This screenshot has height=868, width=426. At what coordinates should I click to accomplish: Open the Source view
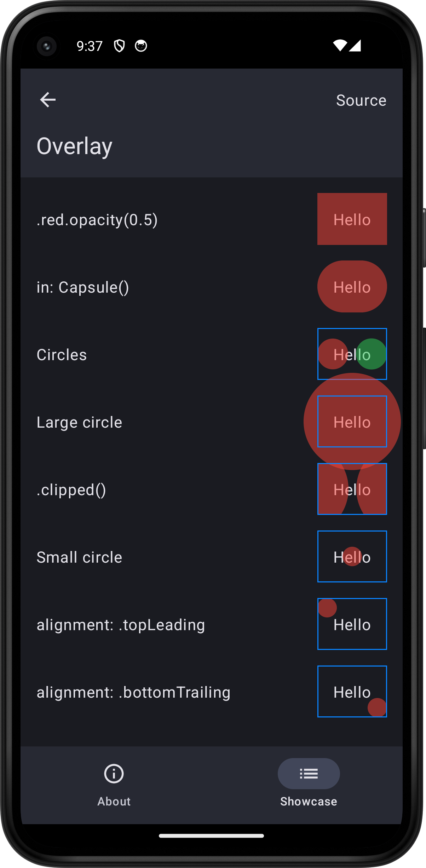[361, 100]
